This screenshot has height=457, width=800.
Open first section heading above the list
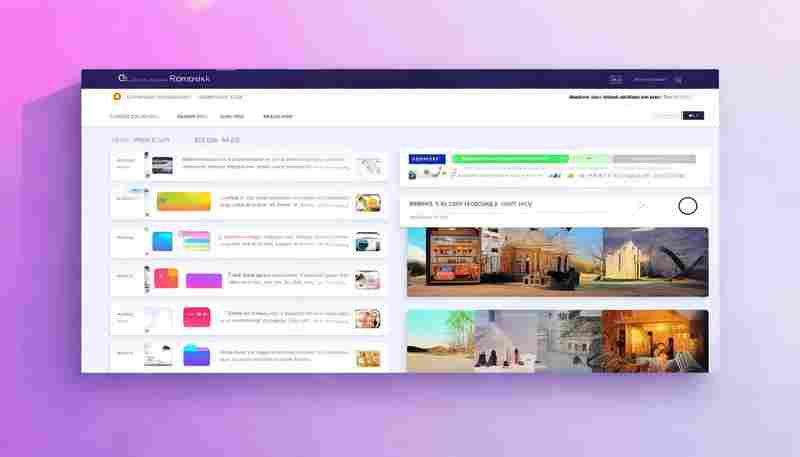click(x=141, y=140)
